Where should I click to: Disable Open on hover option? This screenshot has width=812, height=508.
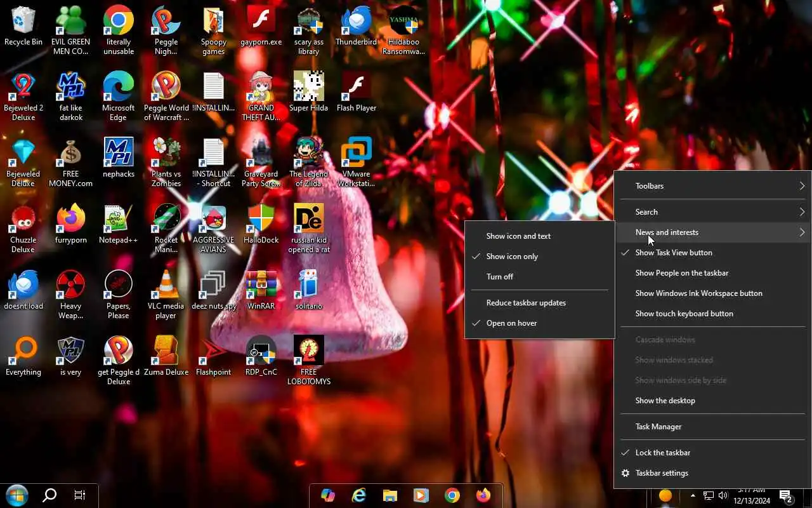click(540, 323)
